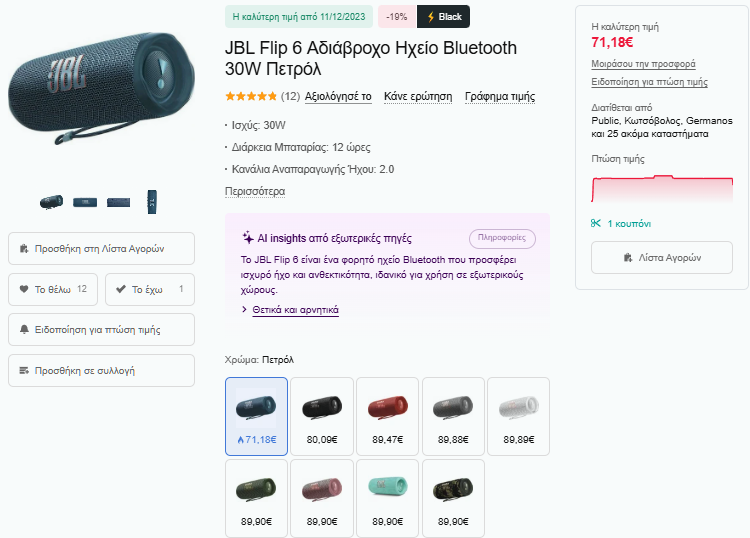
Task: Click the five-star rating icons
Action: coord(251,97)
